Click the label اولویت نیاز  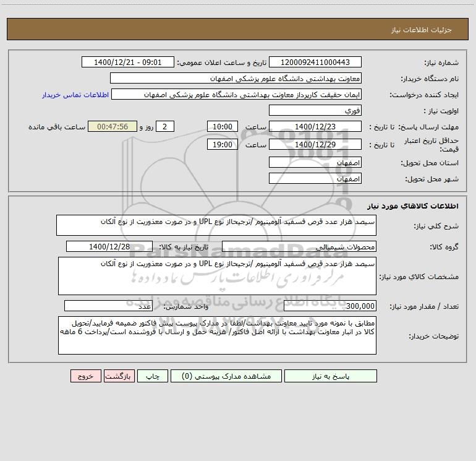(x=441, y=111)
